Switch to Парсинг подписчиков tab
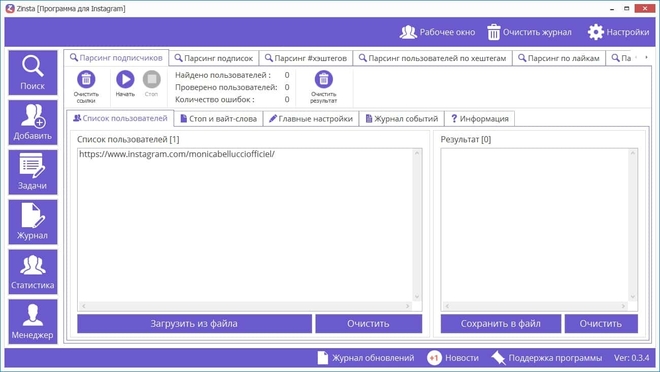 (116, 58)
